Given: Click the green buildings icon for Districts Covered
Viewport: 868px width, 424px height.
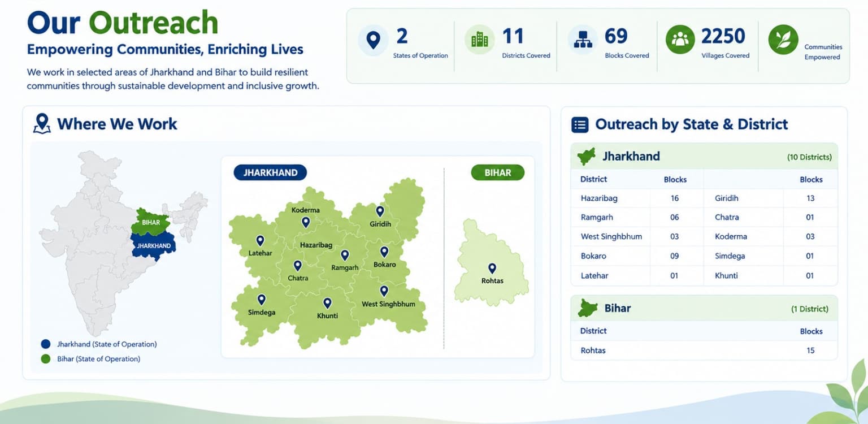Looking at the screenshot, I should tap(479, 40).
